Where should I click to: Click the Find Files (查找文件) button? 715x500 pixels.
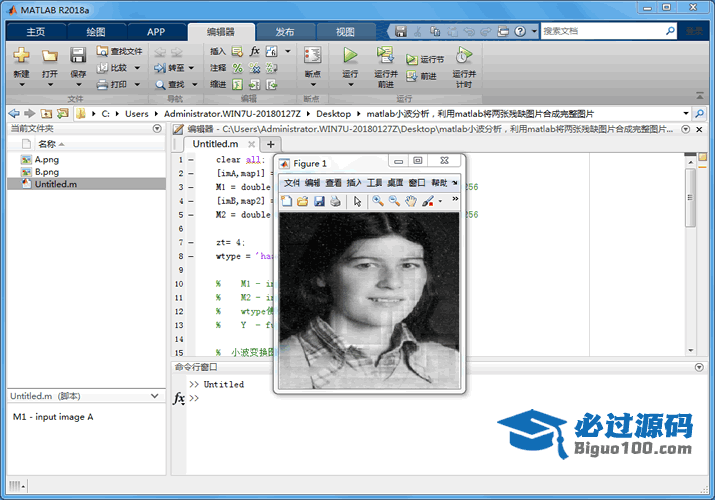[119, 51]
